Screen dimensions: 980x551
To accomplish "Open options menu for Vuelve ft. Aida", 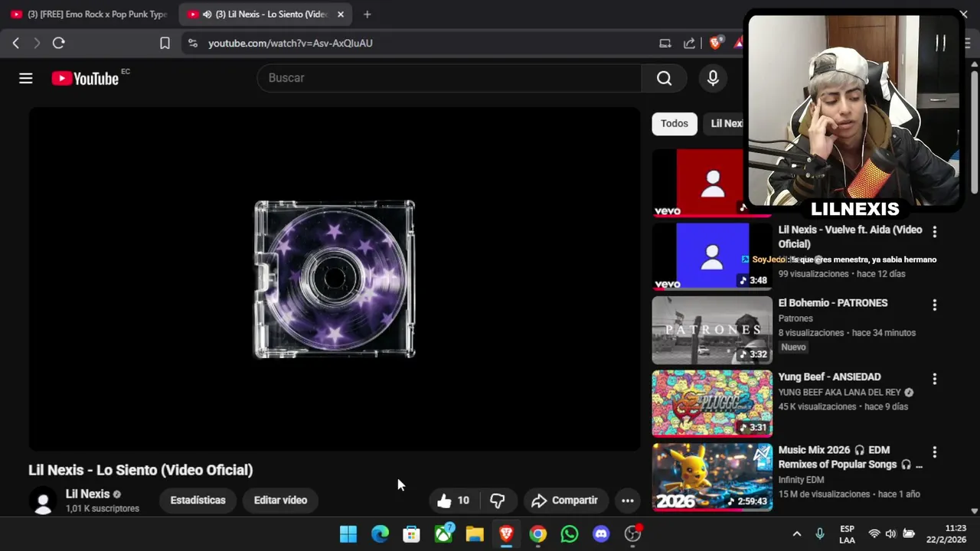I will [x=934, y=231].
